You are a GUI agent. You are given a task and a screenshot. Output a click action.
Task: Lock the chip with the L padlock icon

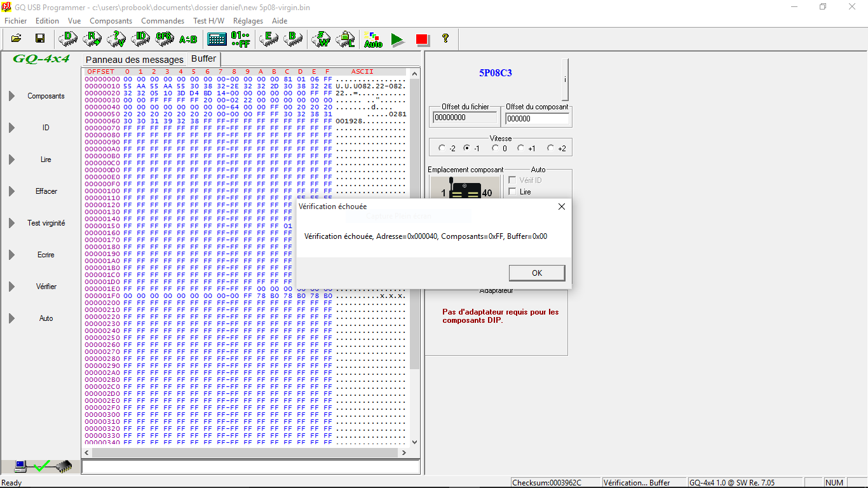(x=345, y=39)
